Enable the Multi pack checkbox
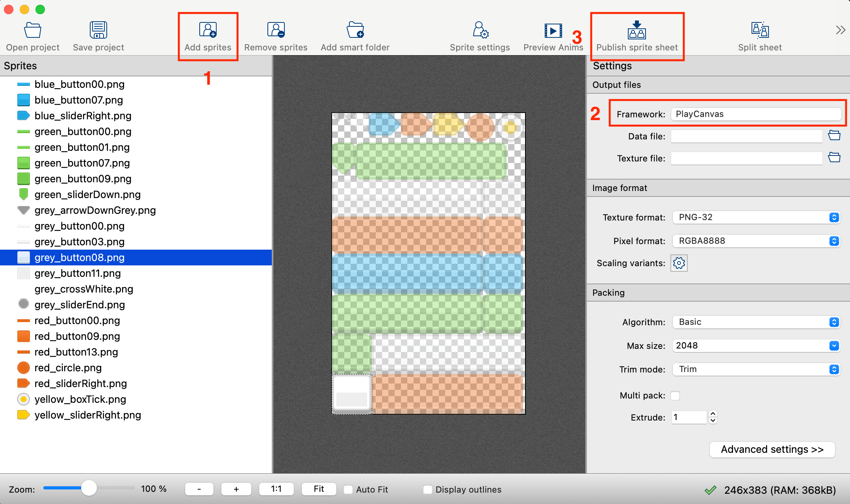Image resolution: width=850 pixels, height=504 pixels. point(675,395)
